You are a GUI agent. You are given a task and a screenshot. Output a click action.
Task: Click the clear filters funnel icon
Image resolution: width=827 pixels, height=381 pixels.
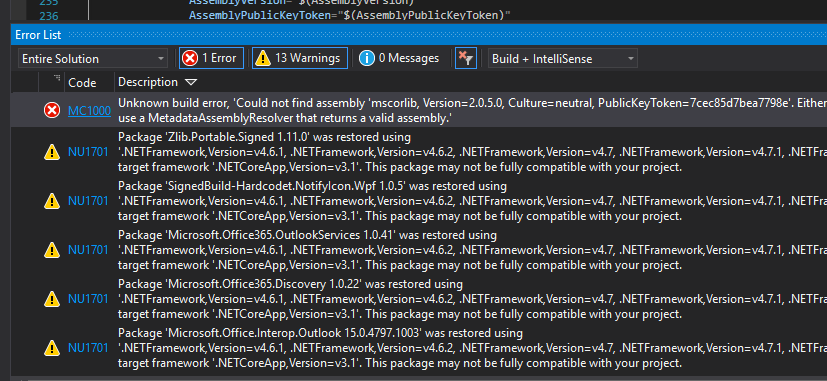coord(466,59)
